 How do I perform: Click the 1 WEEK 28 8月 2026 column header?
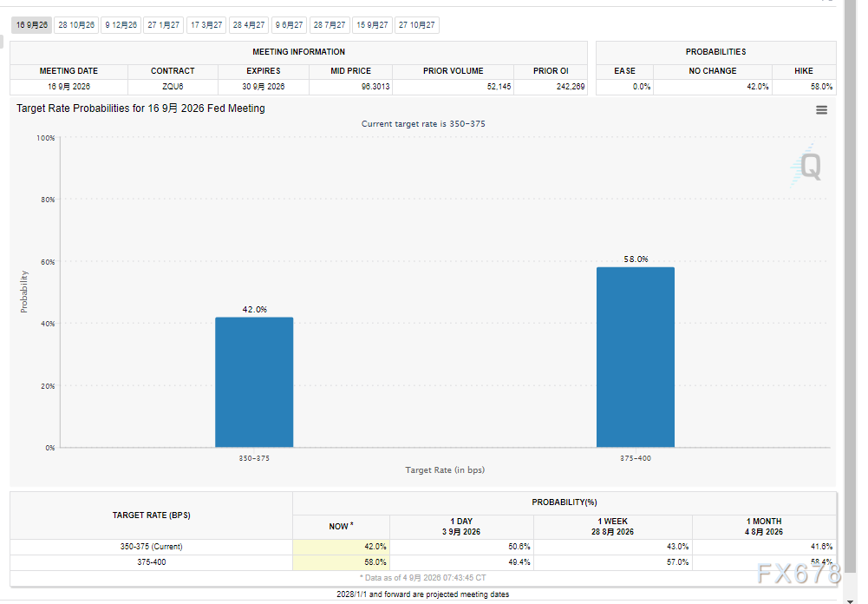(612, 527)
